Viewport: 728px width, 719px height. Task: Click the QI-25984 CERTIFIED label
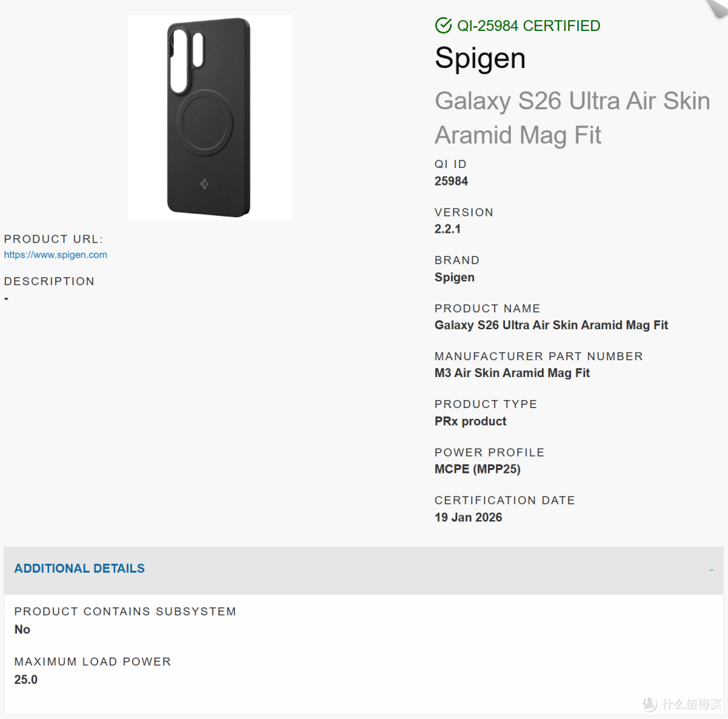point(528,26)
